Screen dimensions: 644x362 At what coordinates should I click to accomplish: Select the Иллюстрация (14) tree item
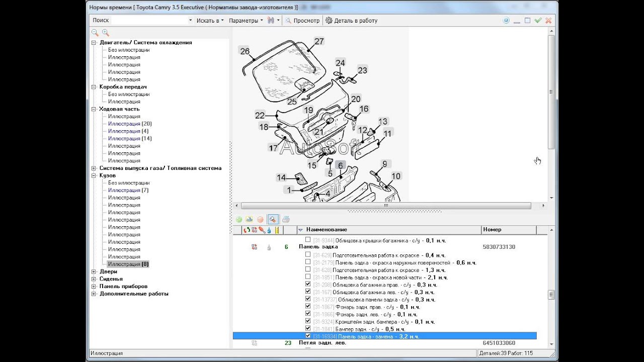click(130, 139)
